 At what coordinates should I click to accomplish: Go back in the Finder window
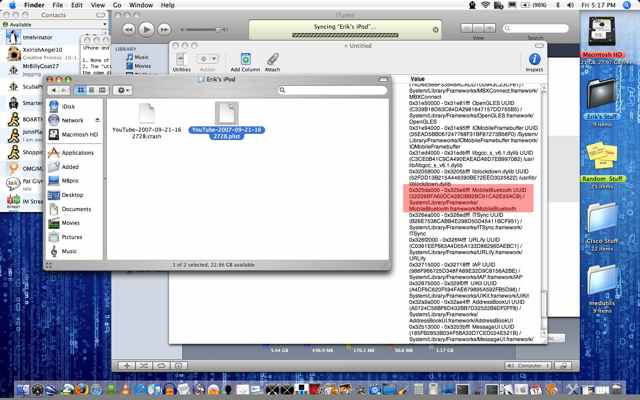pos(53,90)
